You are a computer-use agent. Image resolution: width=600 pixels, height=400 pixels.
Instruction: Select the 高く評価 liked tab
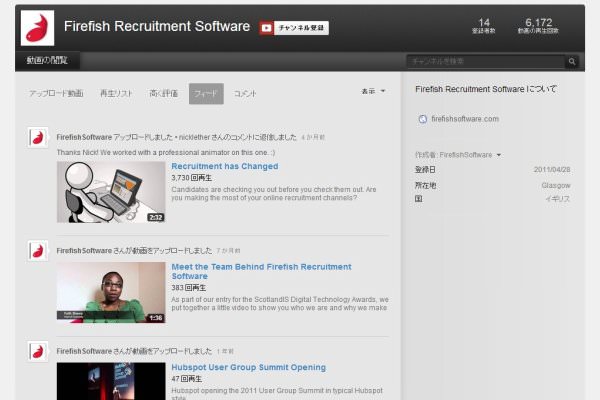click(x=163, y=93)
